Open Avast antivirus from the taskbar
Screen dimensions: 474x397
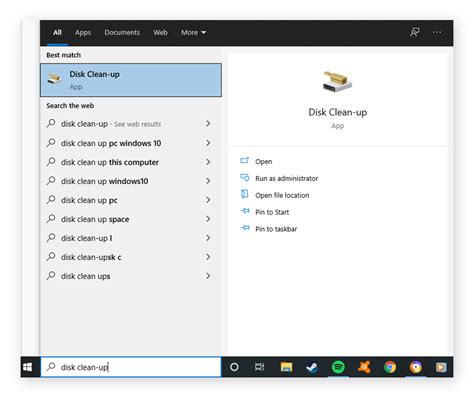point(364,367)
